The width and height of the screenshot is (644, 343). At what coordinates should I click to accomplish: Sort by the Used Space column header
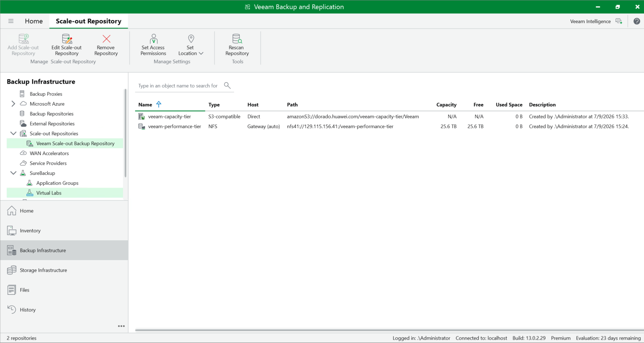coord(509,105)
